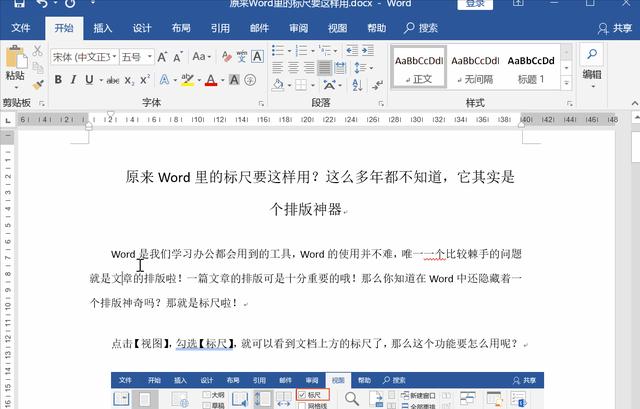Switch to the 视图 tab

338,28
